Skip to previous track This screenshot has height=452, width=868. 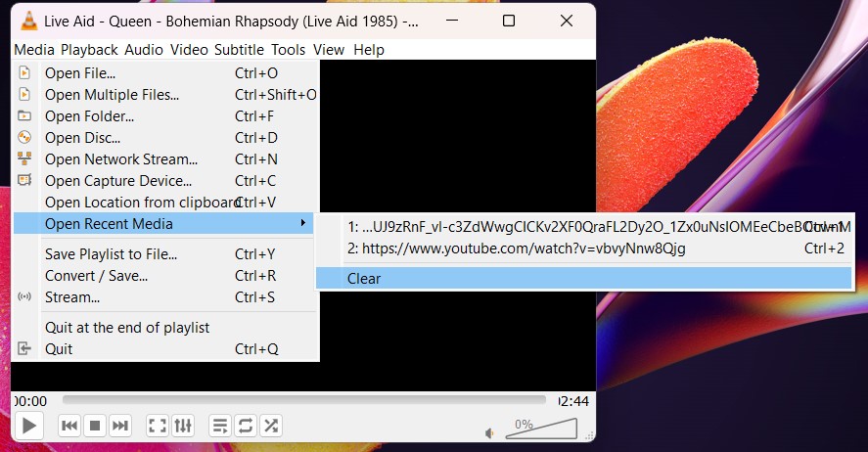pos(69,426)
